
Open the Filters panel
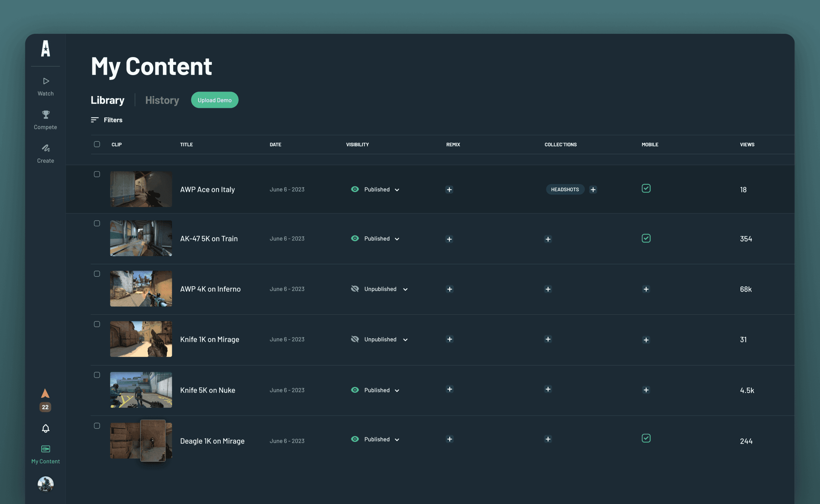[107, 120]
